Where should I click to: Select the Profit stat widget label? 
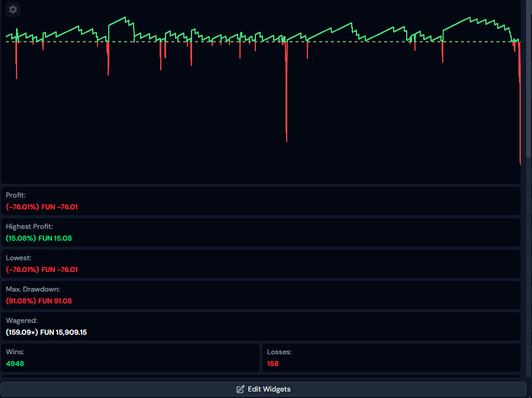(x=16, y=195)
